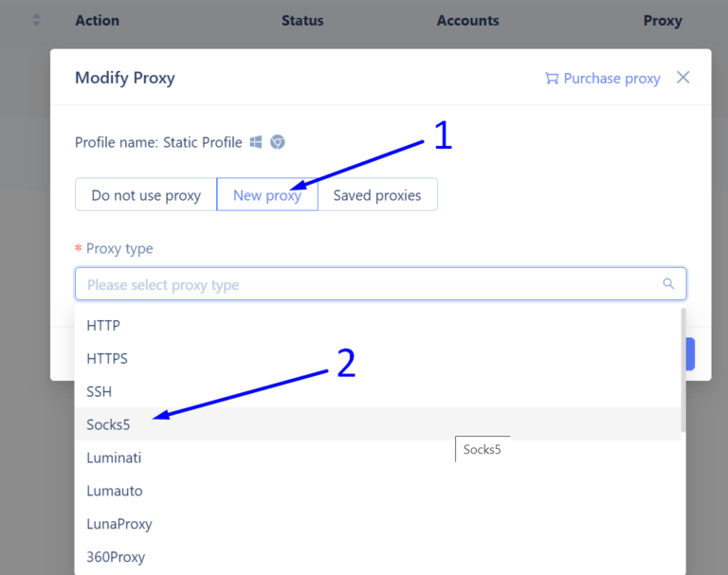Image resolution: width=728 pixels, height=575 pixels.
Task: Select Socks5 proxy type
Action: pyautogui.click(x=377, y=424)
